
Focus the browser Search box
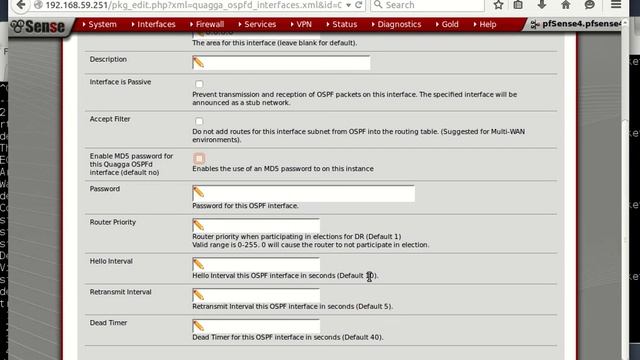pyautogui.click(x=427, y=5)
